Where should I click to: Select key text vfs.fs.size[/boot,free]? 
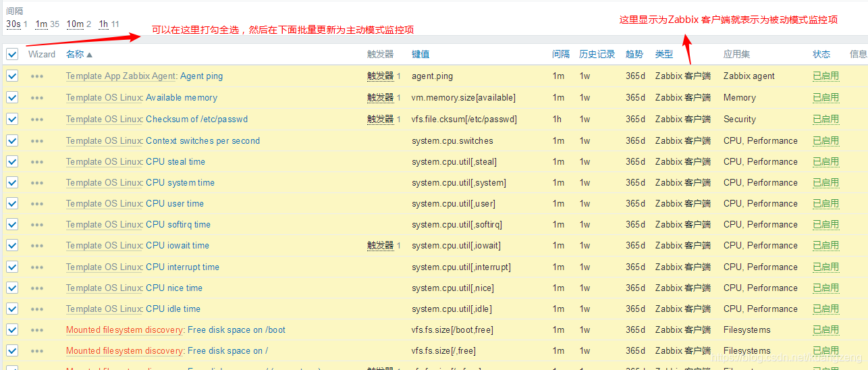tap(452, 330)
